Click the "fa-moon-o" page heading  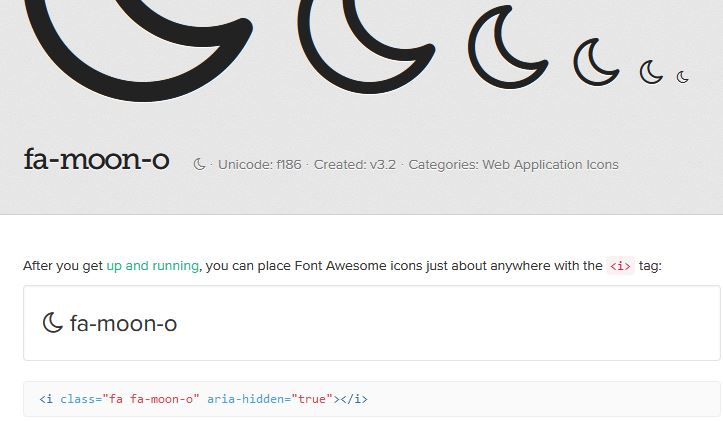[96, 160]
